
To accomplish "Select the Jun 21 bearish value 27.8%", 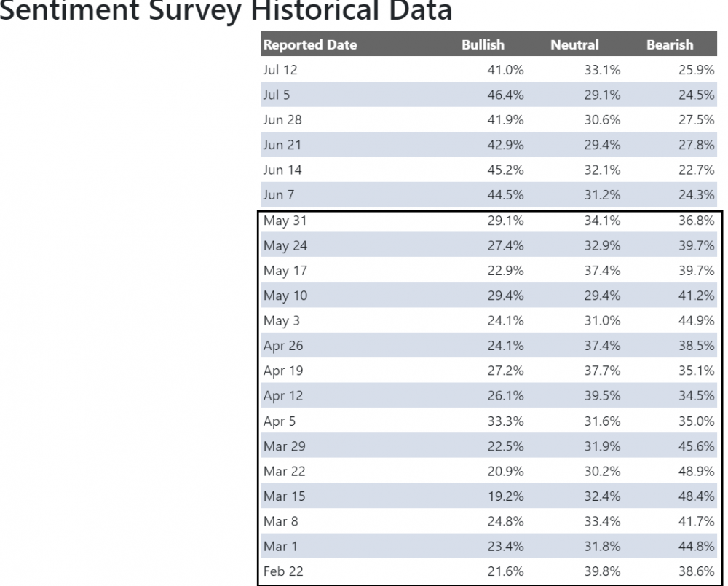I will 696,145.
